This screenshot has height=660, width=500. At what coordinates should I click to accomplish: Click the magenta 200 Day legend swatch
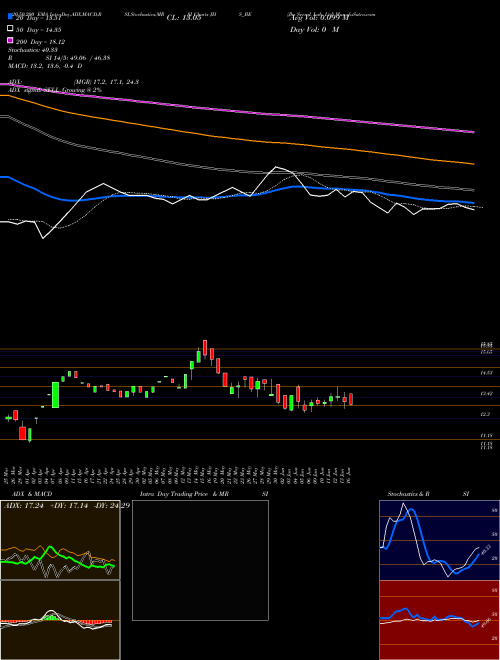(x=11, y=41)
